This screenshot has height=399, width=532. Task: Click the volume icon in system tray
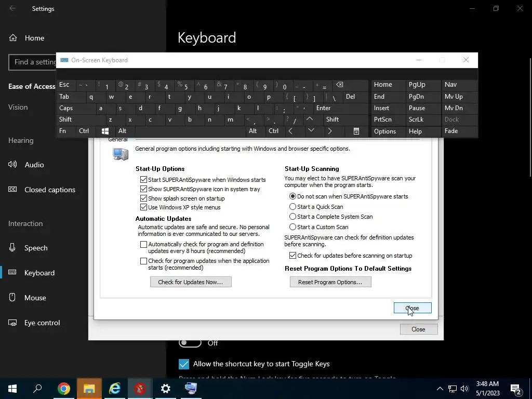pos(464,389)
